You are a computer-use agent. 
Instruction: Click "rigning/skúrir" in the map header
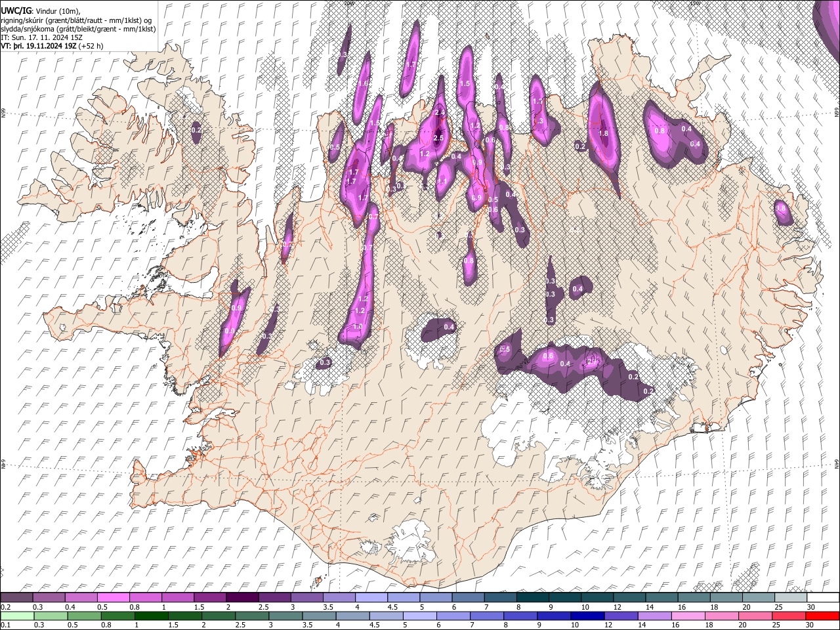pos(23,20)
